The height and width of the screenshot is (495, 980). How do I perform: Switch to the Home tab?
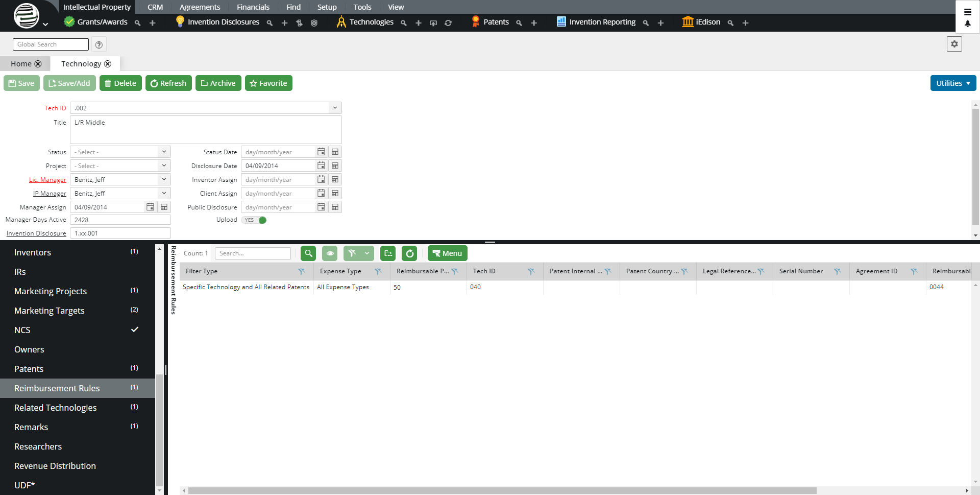[x=20, y=63]
